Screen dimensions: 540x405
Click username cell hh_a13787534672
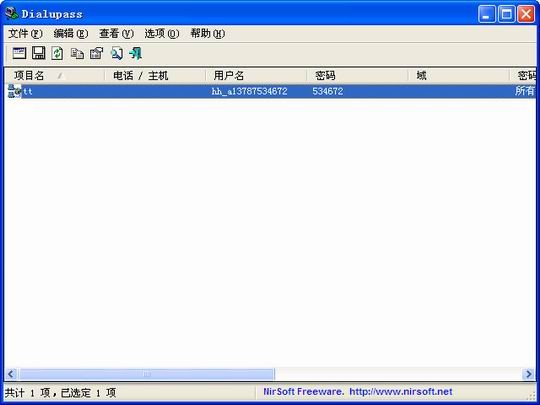[x=249, y=91]
